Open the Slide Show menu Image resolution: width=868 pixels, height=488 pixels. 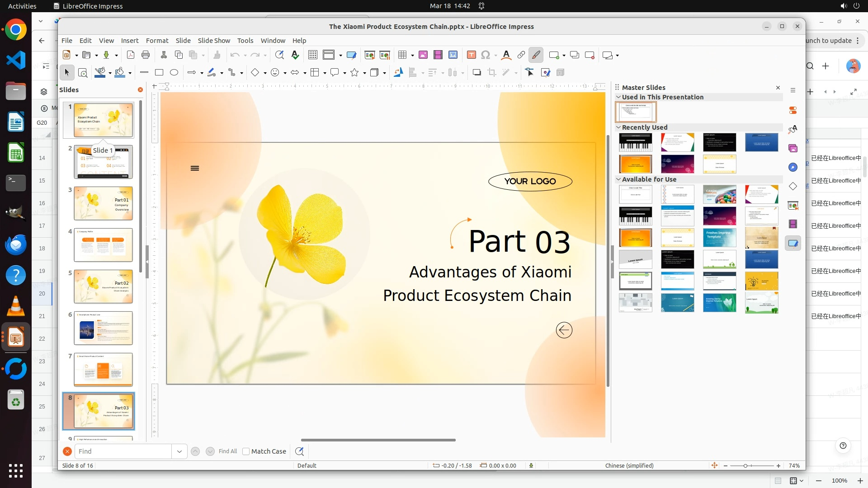pyautogui.click(x=214, y=41)
